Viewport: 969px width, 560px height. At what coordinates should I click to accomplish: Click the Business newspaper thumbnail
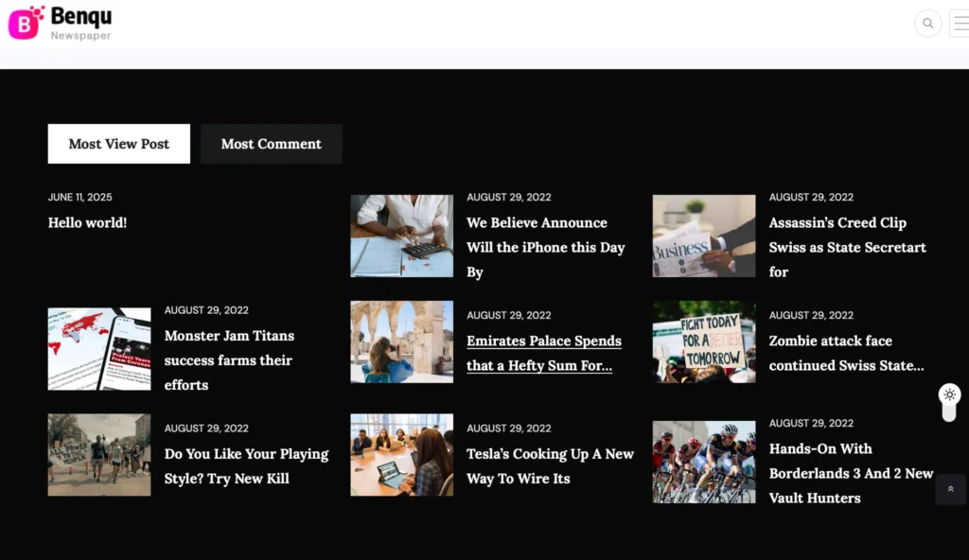(703, 236)
